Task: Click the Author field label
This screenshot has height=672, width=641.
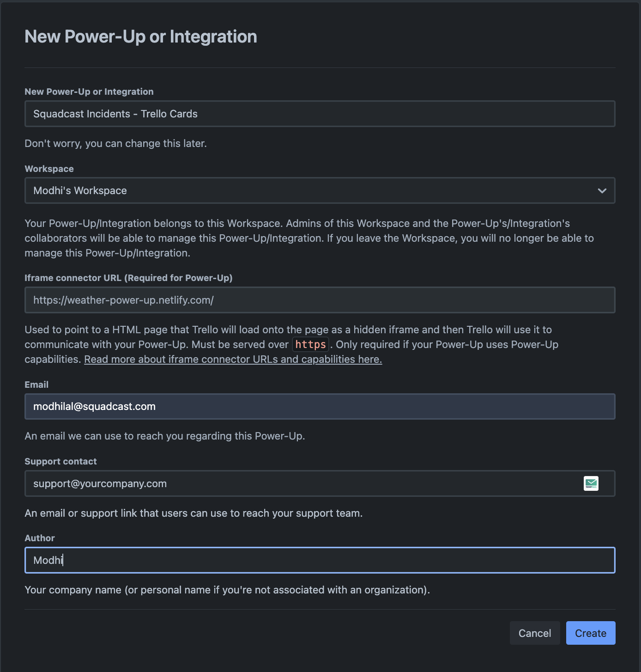Action: coord(40,538)
